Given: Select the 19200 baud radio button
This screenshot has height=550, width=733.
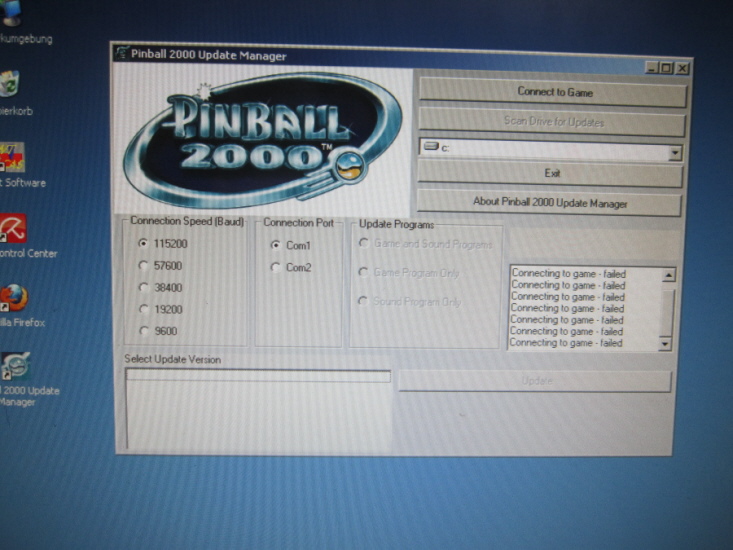Looking at the screenshot, I should [144, 309].
